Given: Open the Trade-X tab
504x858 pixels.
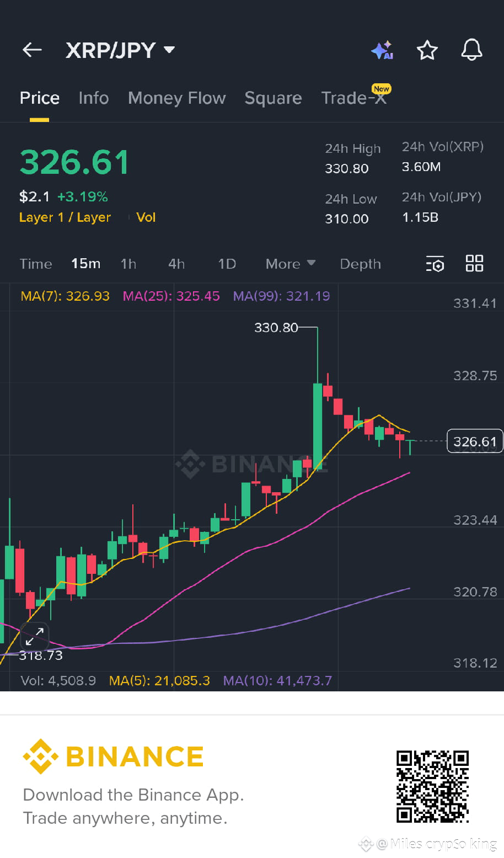Looking at the screenshot, I should (x=353, y=98).
